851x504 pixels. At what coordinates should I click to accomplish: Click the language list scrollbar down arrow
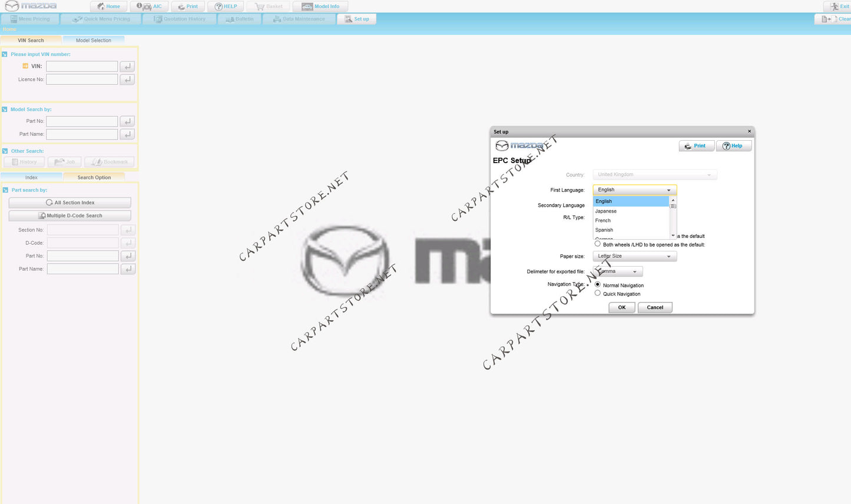pyautogui.click(x=673, y=236)
